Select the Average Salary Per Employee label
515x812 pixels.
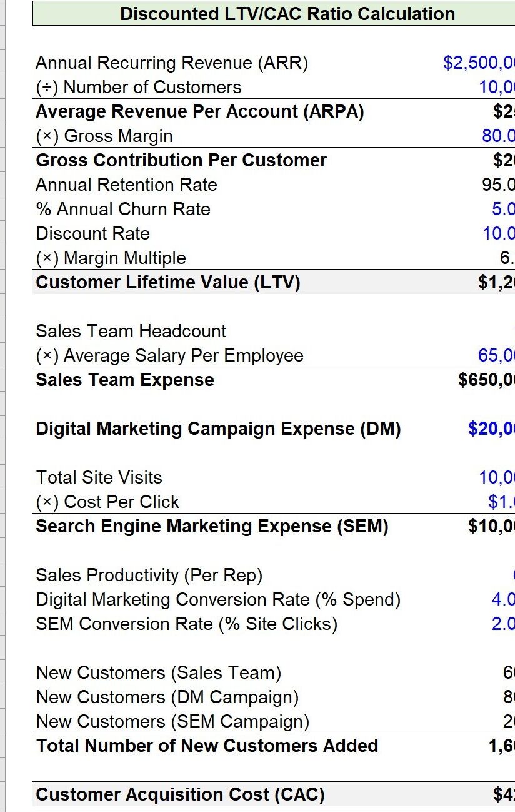pyautogui.click(x=170, y=355)
